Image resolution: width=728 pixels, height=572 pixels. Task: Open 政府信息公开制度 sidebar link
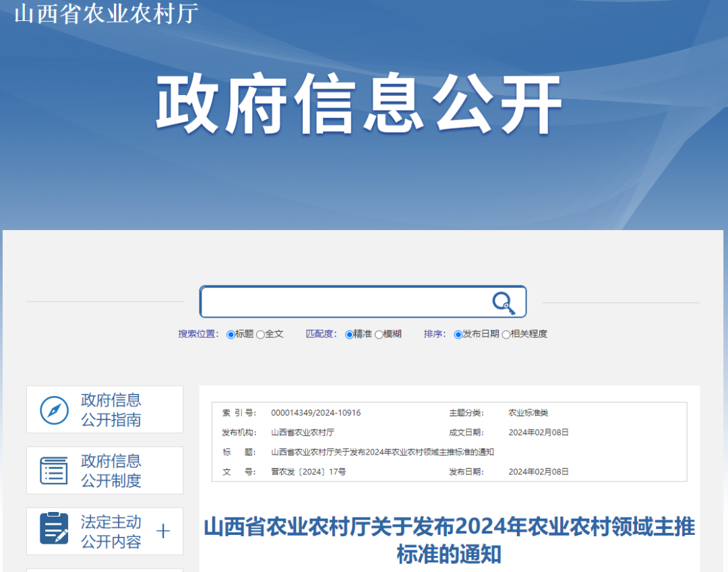tap(105, 470)
